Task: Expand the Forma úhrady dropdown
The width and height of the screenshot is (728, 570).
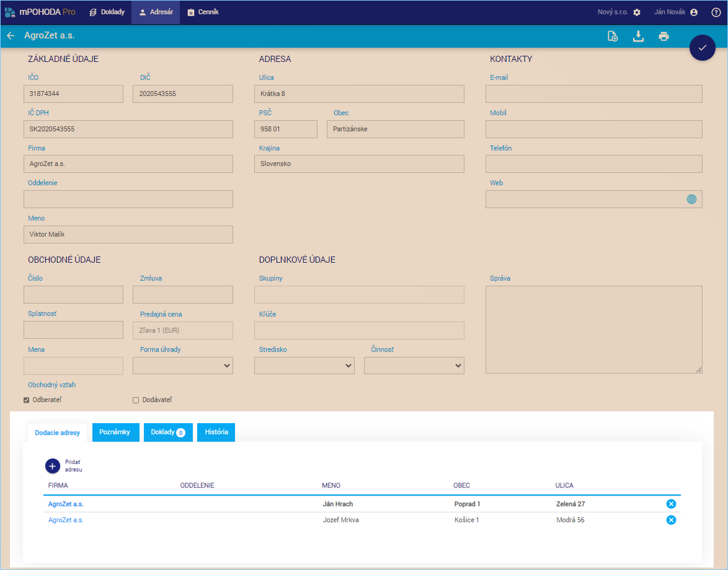Action: point(183,366)
